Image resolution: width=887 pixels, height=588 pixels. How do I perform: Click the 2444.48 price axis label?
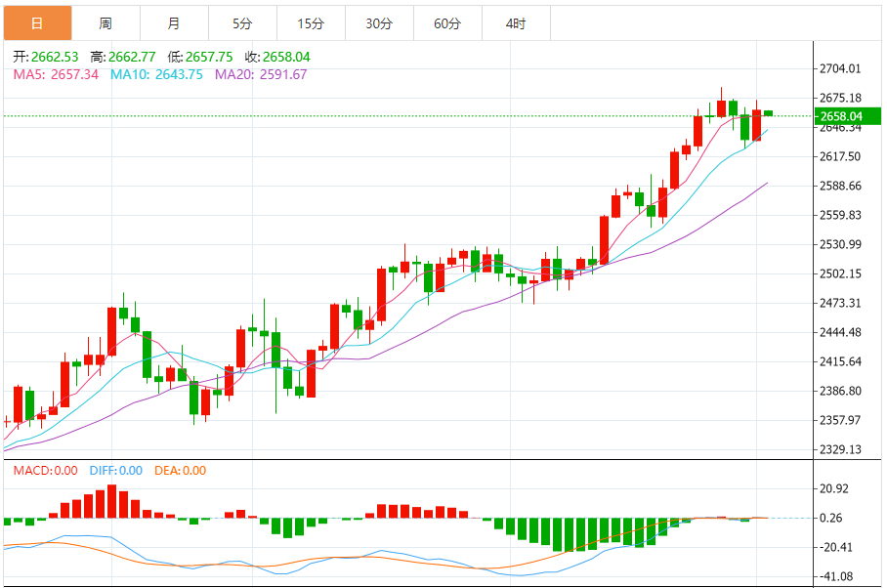841,332
